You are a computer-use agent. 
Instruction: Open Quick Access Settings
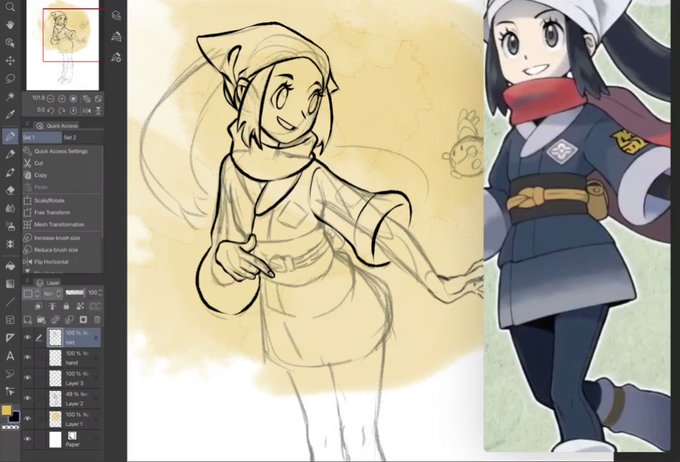[x=61, y=151]
